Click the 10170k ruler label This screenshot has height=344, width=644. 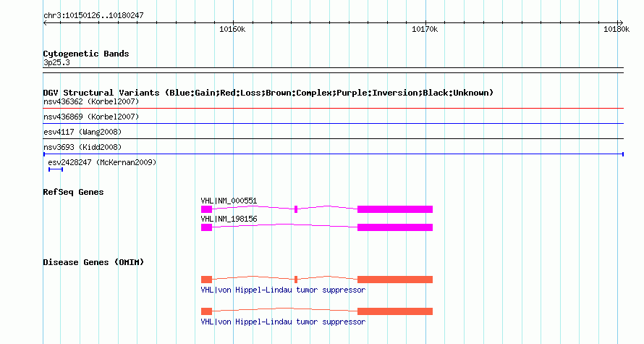(x=425, y=29)
